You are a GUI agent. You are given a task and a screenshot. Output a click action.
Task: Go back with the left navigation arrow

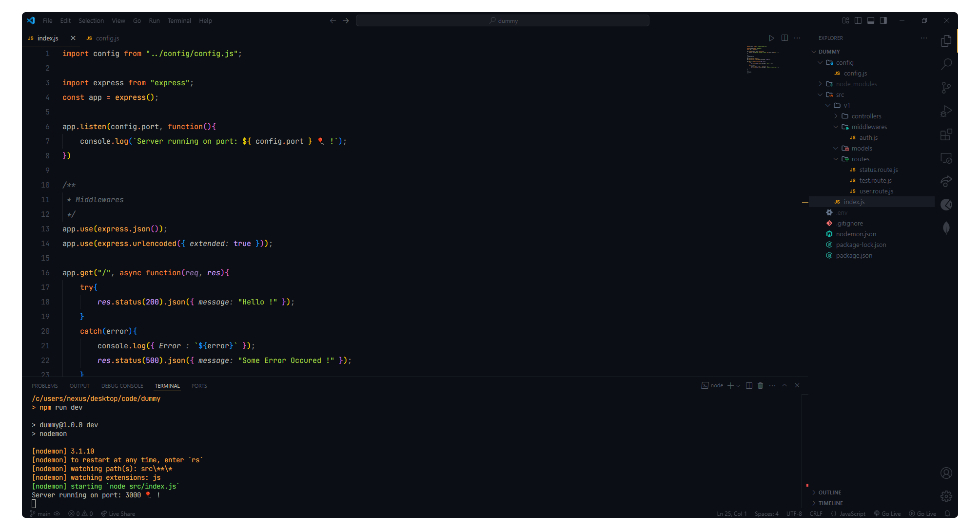tap(333, 20)
